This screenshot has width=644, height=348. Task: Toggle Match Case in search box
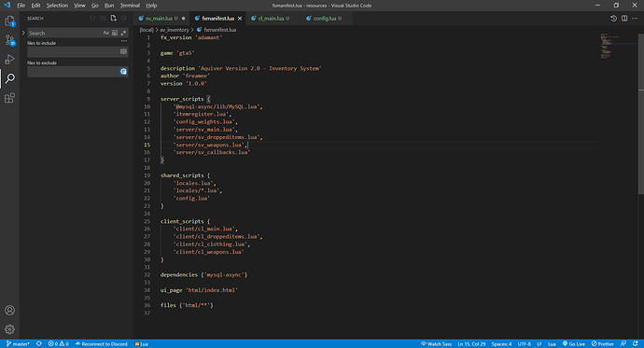(106, 33)
